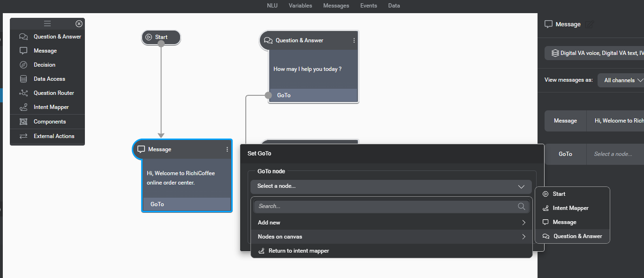644x278 pixels.
Task: Open the NLU tab
Action: (x=272, y=6)
